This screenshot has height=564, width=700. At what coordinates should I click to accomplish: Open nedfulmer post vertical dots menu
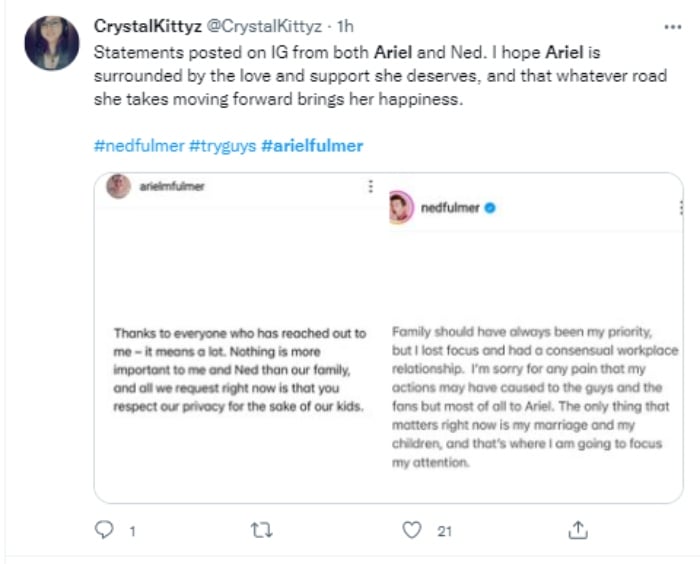tap(681, 208)
